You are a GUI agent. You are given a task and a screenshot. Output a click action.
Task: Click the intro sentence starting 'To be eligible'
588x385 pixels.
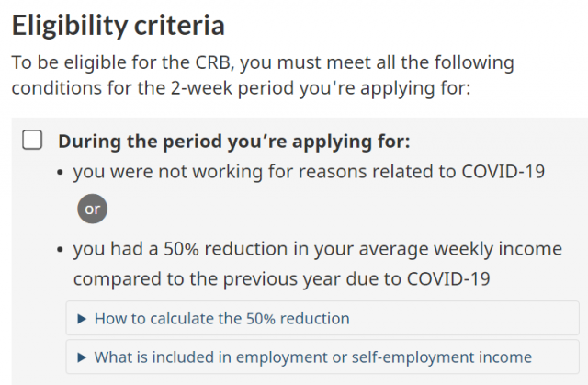(x=263, y=75)
